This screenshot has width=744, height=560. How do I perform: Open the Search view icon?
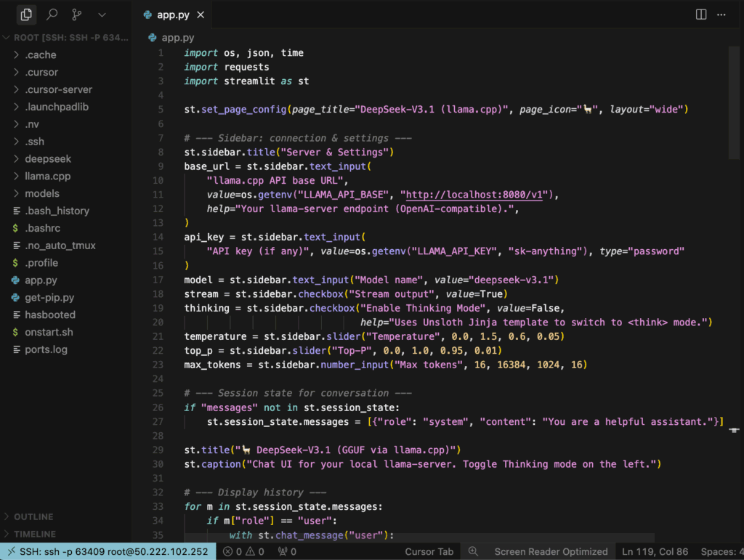[x=52, y=15]
